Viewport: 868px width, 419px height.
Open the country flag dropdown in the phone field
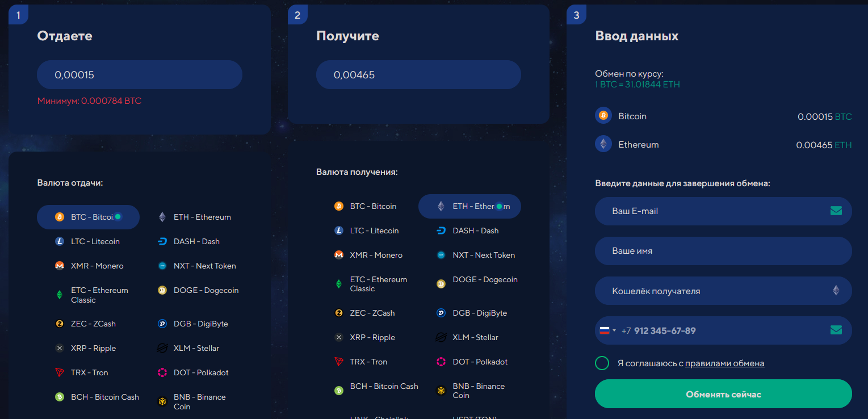(x=607, y=330)
